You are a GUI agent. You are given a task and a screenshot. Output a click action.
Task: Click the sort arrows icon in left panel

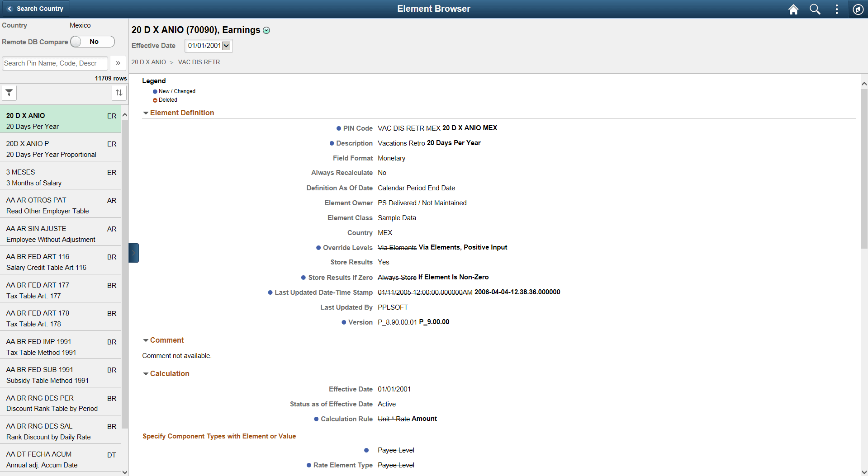(x=119, y=93)
